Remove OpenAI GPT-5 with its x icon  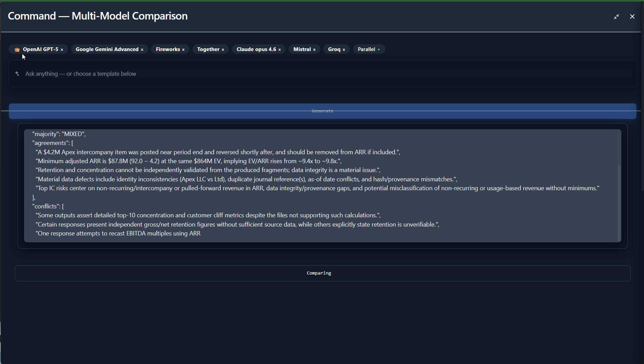pyautogui.click(x=62, y=50)
